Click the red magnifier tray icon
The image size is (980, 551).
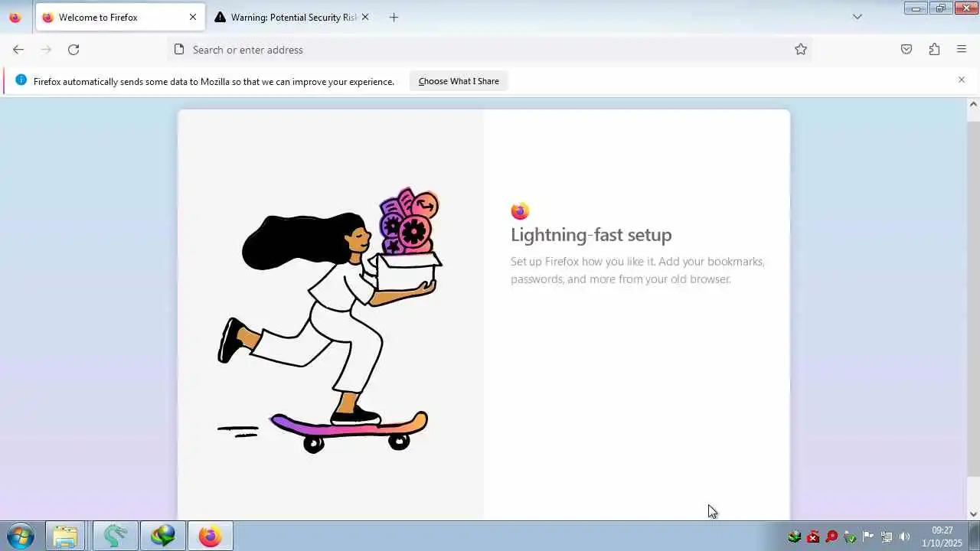(831, 536)
